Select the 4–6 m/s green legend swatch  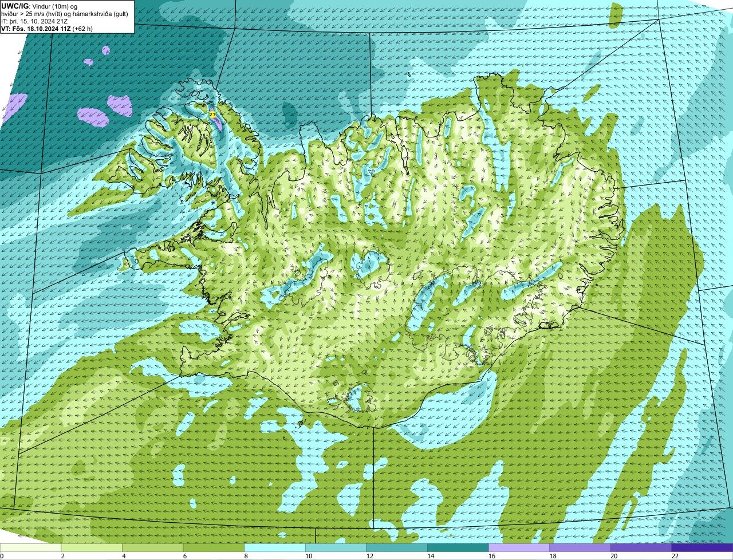click(x=152, y=548)
